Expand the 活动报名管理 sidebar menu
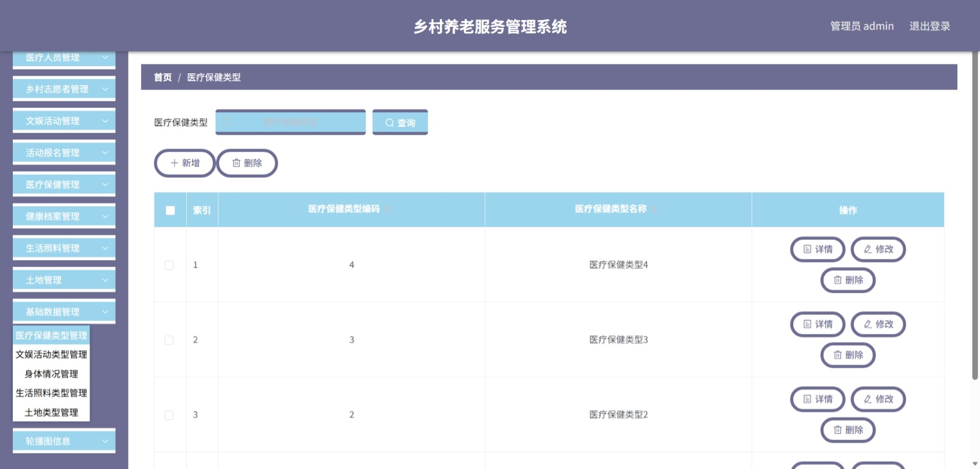The image size is (980, 469). tap(64, 152)
